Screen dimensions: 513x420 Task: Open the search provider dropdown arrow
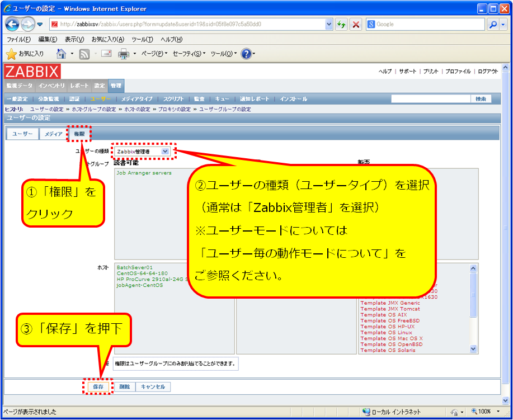click(503, 25)
